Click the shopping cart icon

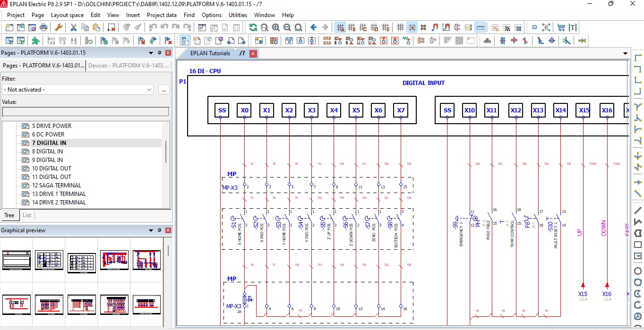tap(561, 27)
